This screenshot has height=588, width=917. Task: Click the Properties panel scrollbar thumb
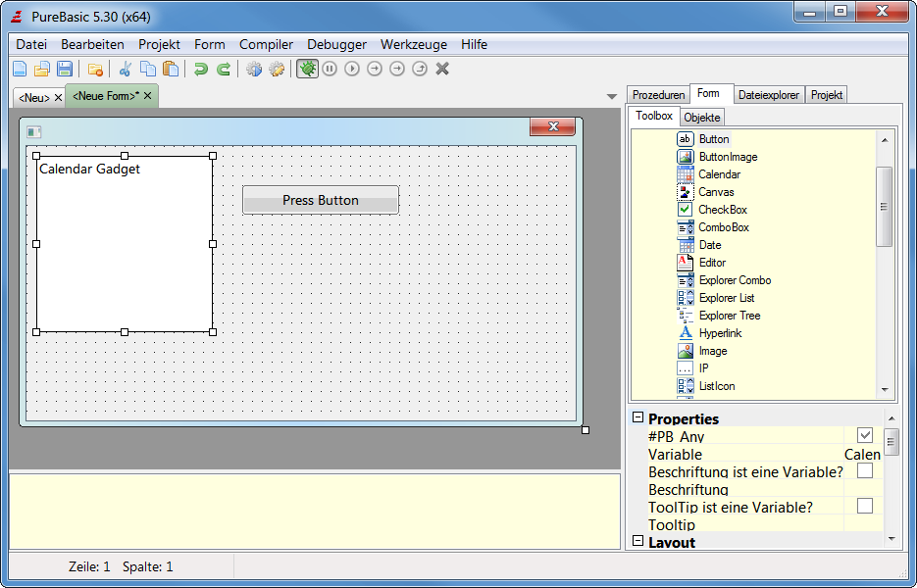892,442
